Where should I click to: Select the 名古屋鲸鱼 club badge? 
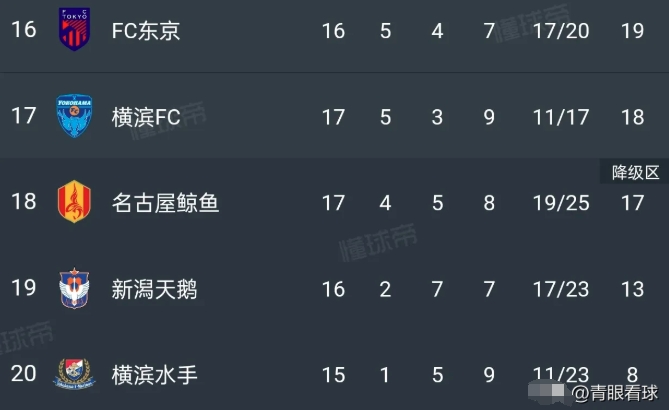[74, 201]
